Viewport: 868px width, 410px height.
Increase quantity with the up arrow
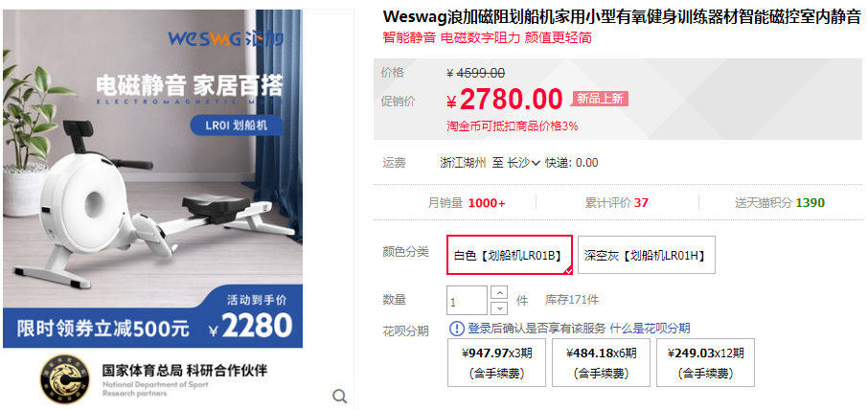500,293
